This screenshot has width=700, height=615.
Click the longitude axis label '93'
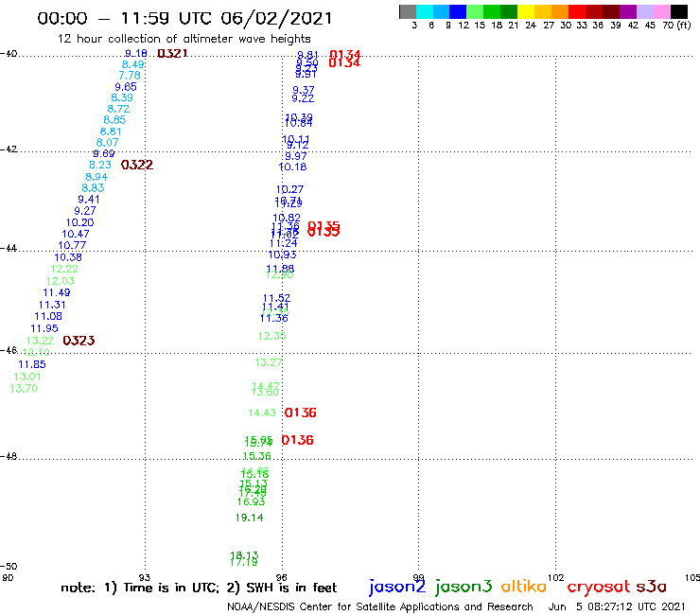[145, 577]
